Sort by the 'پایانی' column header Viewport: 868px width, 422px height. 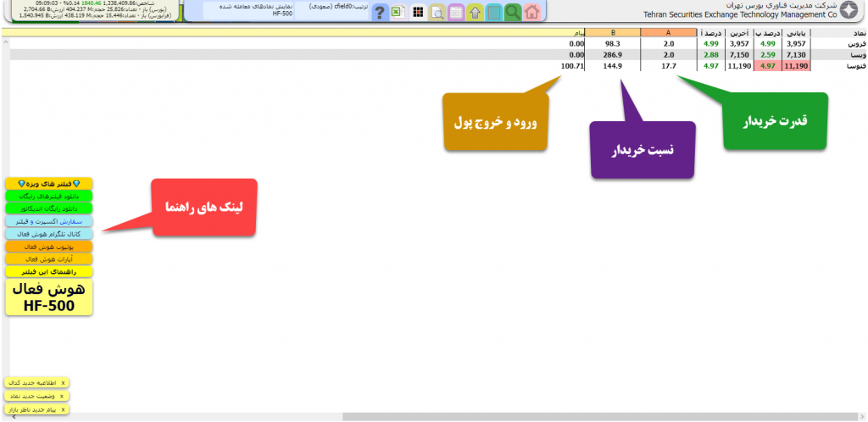[797, 33]
